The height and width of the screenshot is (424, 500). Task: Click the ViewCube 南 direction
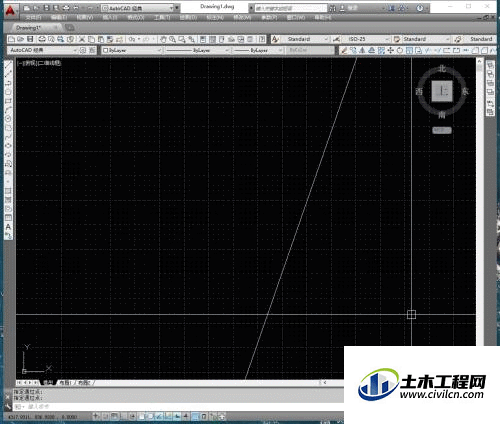click(442, 115)
